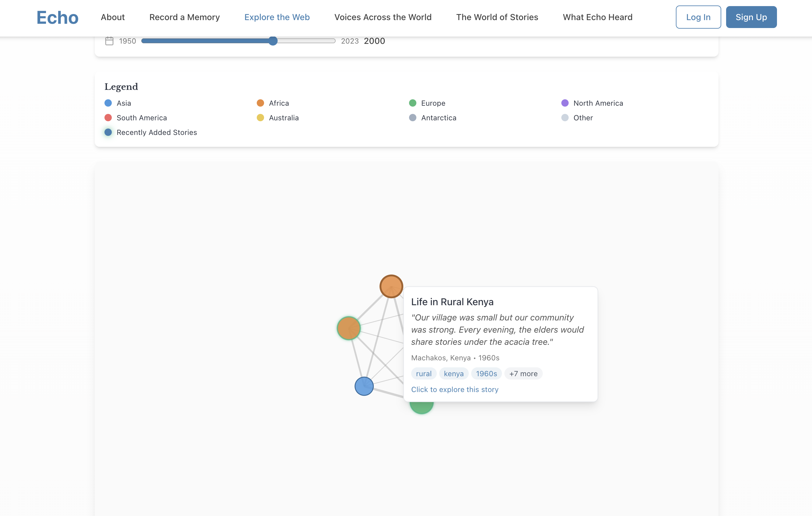Open What Echo Heard section
Image resolution: width=812 pixels, height=516 pixels.
[x=597, y=17]
